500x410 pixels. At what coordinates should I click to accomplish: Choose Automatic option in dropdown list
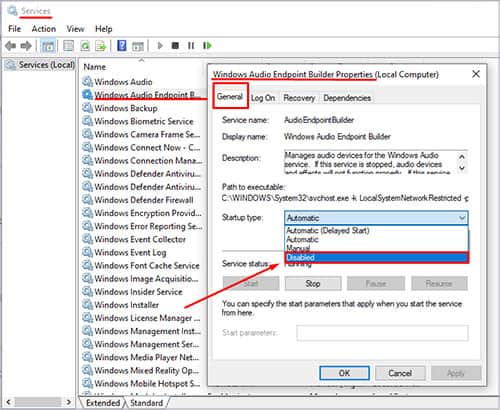(x=376, y=239)
